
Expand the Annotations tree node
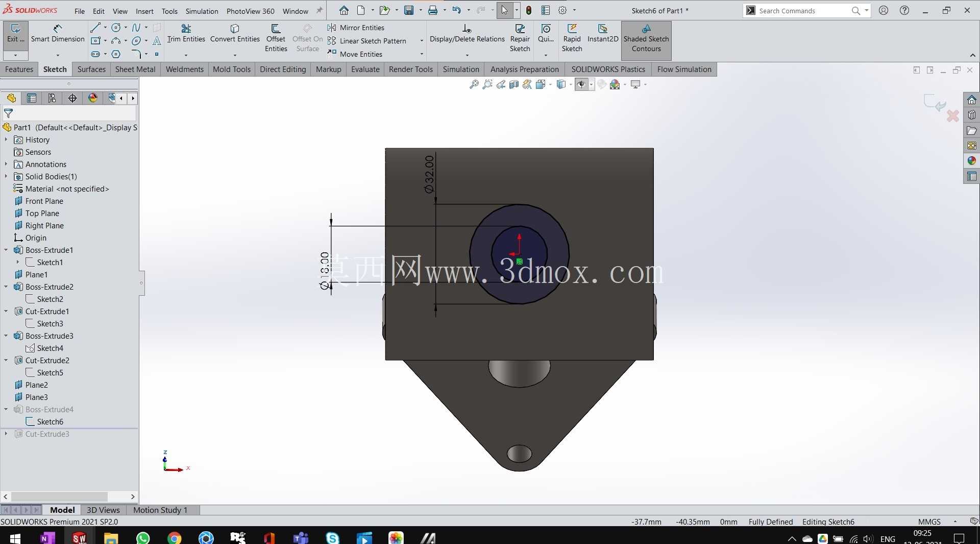pos(6,164)
